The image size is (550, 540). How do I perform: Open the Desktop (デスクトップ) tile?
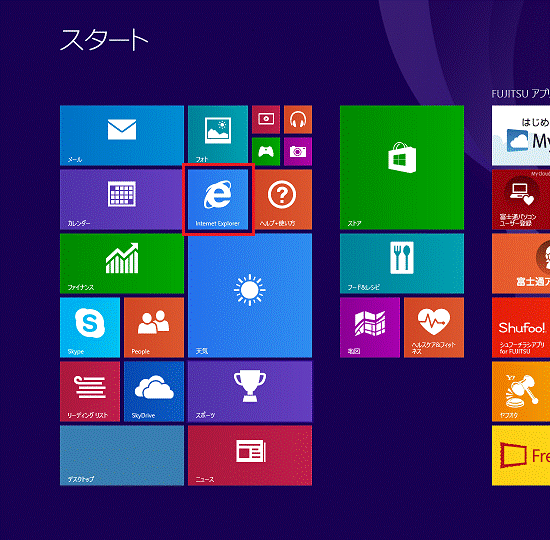tap(122, 455)
